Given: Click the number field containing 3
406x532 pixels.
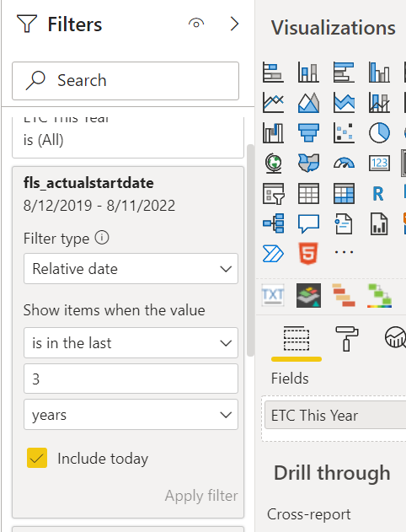Looking at the screenshot, I should [x=131, y=379].
